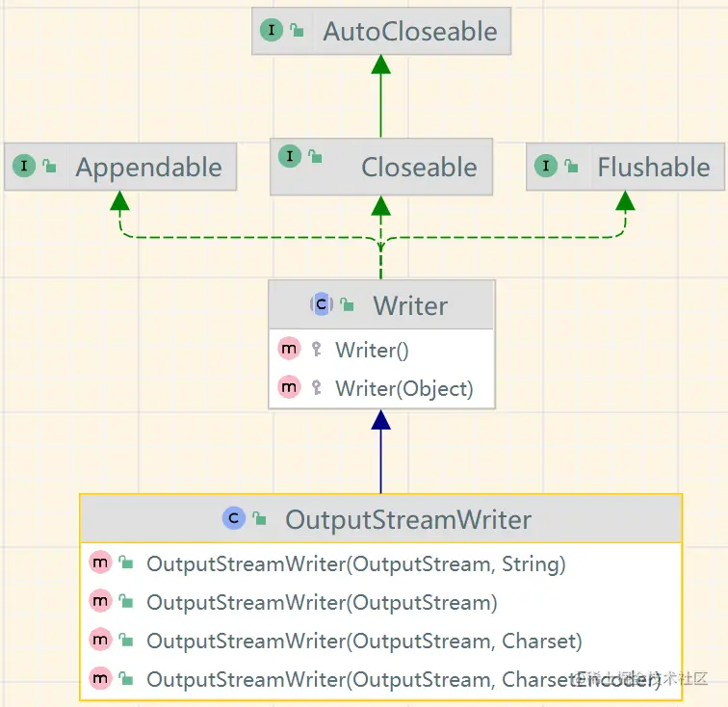Select the Writer(Object) constructor row
728x707 pixels.
coord(381,388)
